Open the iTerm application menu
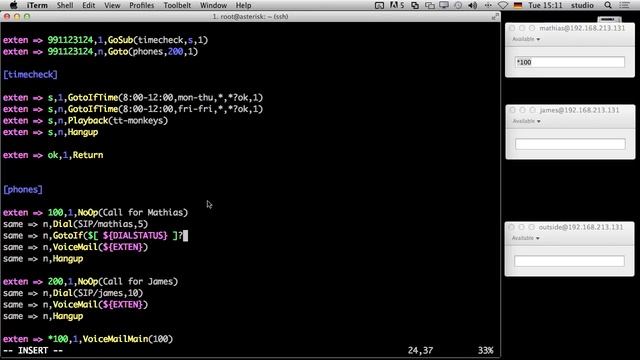640x360 pixels. 37,5
